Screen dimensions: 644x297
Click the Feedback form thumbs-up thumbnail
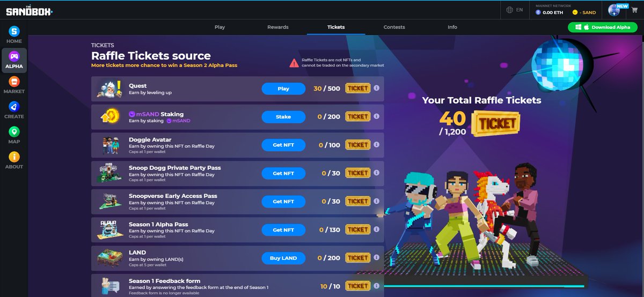click(x=109, y=286)
